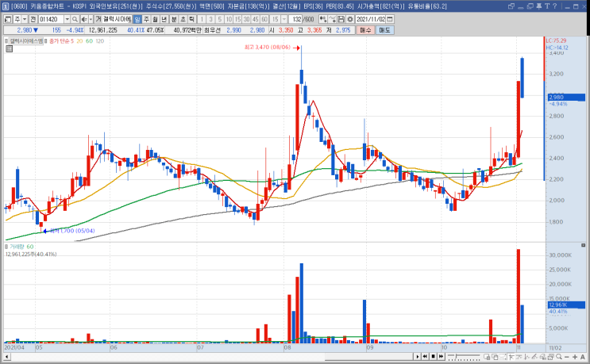Adjust the chart zoom slider
This screenshot has width=590, height=364.
(464, 357)
